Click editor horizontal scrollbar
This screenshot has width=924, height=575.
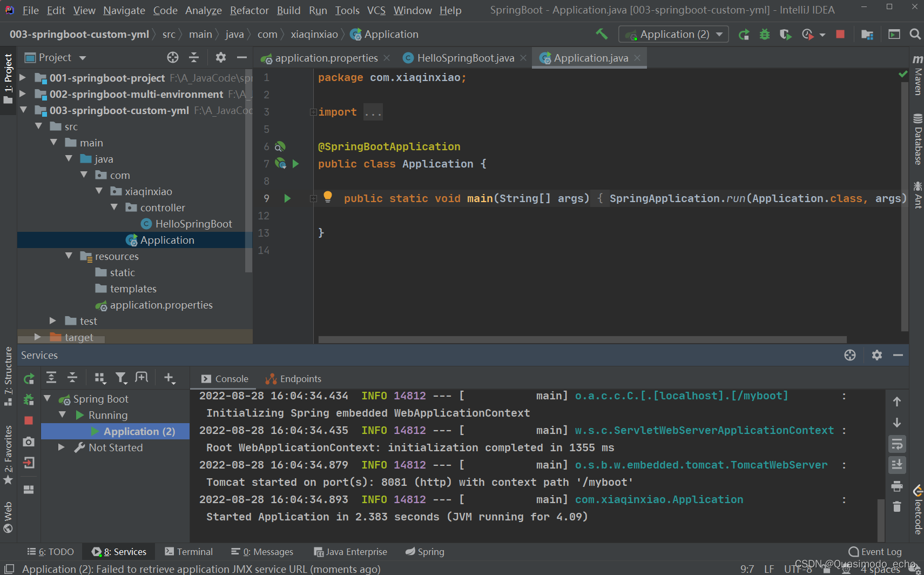[582, 339]
